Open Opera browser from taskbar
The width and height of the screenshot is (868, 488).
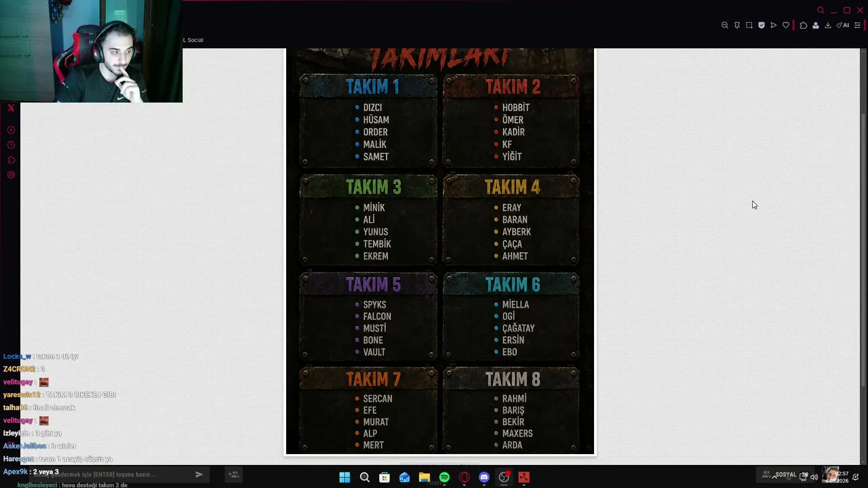pyautogui.click(x=465, y=477)
